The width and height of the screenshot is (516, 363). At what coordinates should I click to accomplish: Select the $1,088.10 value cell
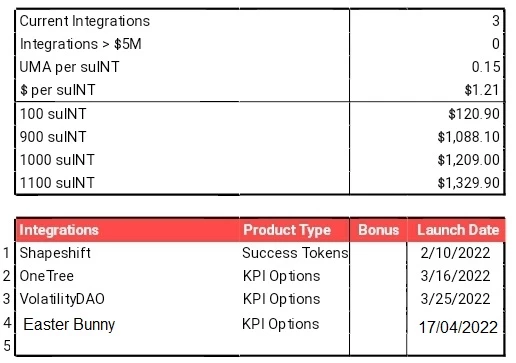pyautogui.click(x=427, y=137)
